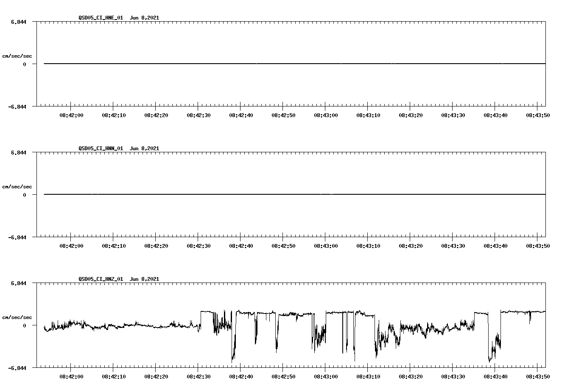Click the 08:43:00 time label under HNE plot
Image resolution: width=576 pixels, height=392 pixels.
[326, 115]
